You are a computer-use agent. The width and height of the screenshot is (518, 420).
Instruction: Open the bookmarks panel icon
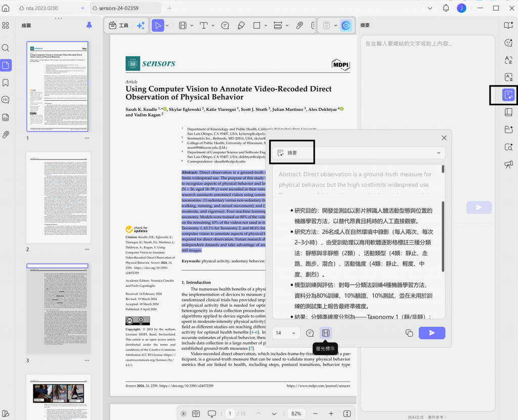6,82
